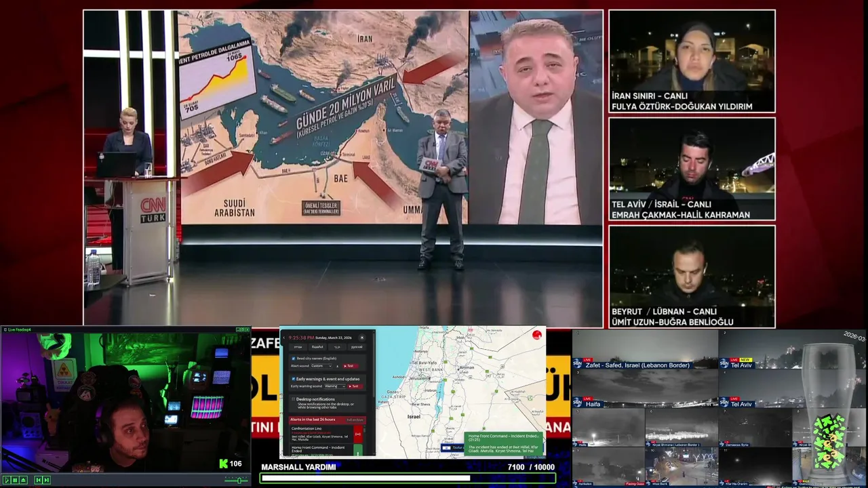Click Home Front Command incident ended notification
The height and width of the screenshot is (488, 868).
(504, 444)
